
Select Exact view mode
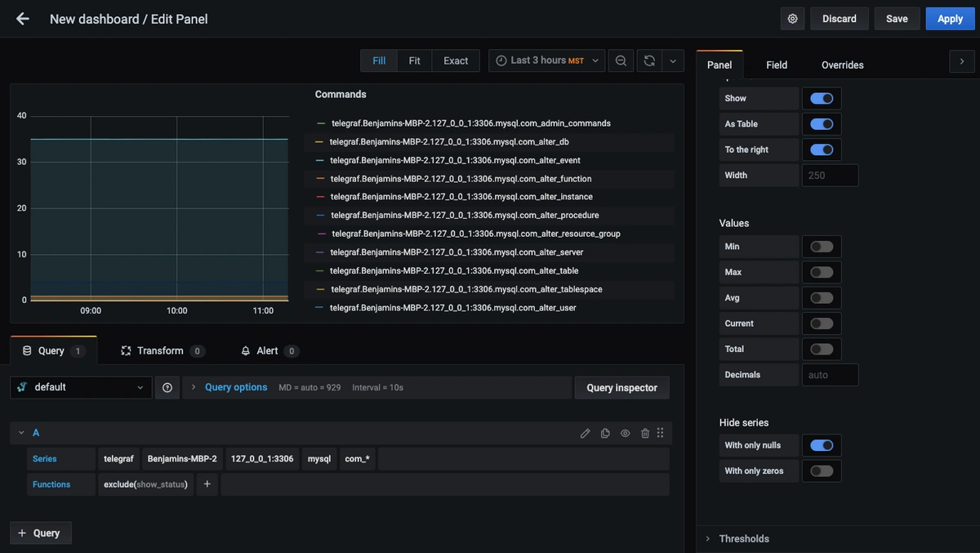[456, 60]
